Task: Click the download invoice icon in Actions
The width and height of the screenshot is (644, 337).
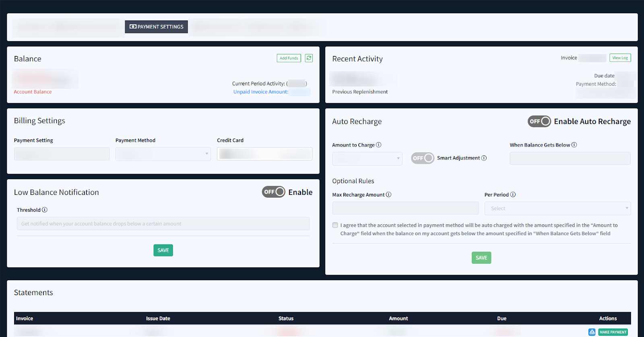Action: [592, 332]
